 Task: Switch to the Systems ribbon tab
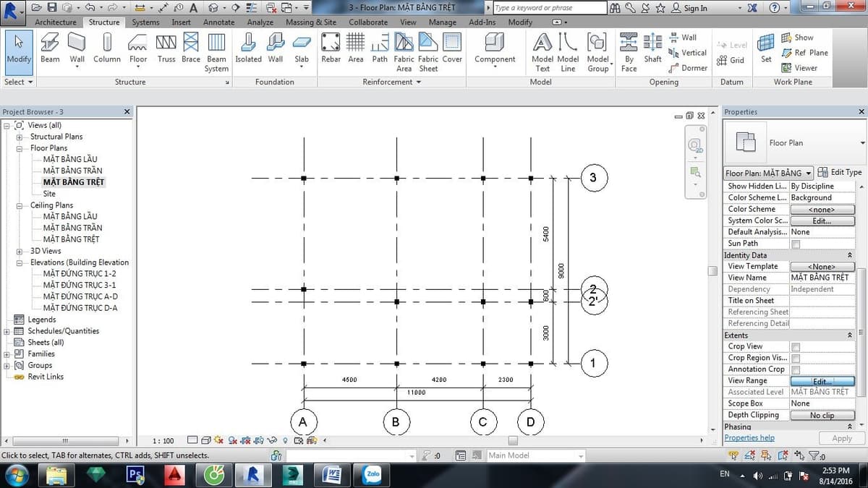click(x=145, y=22)
